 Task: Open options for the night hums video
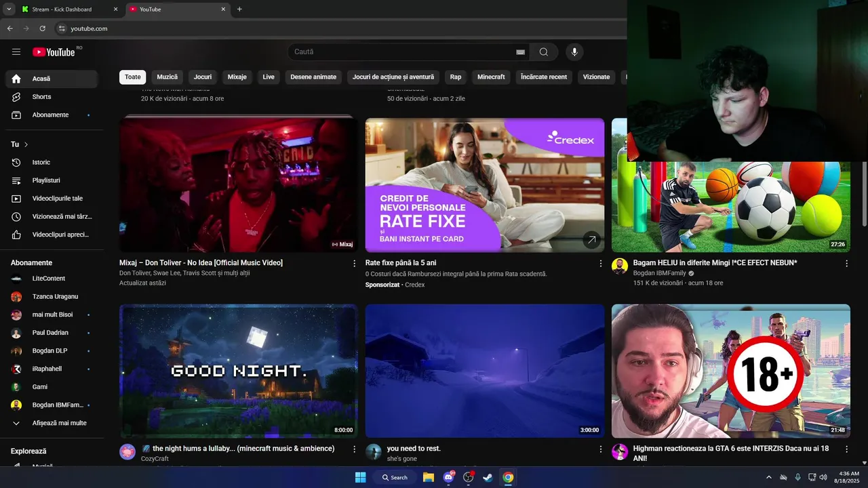tap(354, 449)
